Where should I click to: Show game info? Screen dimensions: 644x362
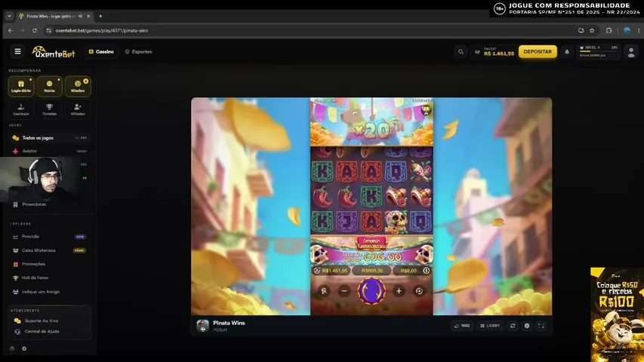(526, 326)
